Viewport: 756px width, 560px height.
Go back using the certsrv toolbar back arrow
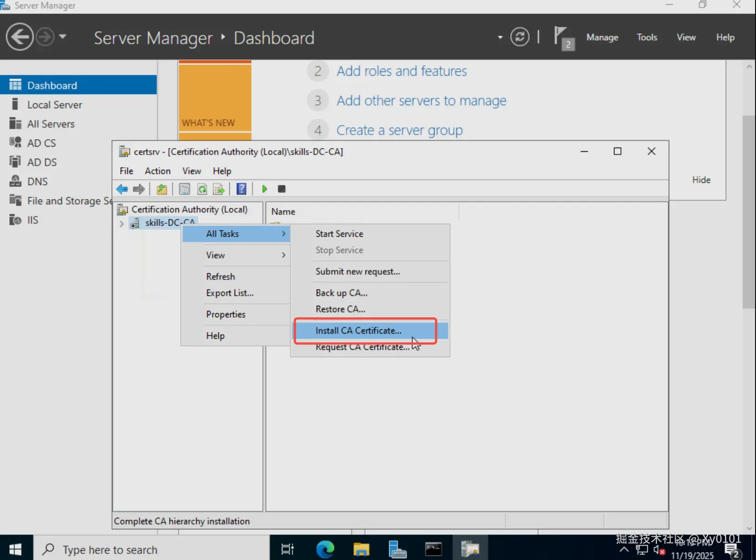click(122, 189)
